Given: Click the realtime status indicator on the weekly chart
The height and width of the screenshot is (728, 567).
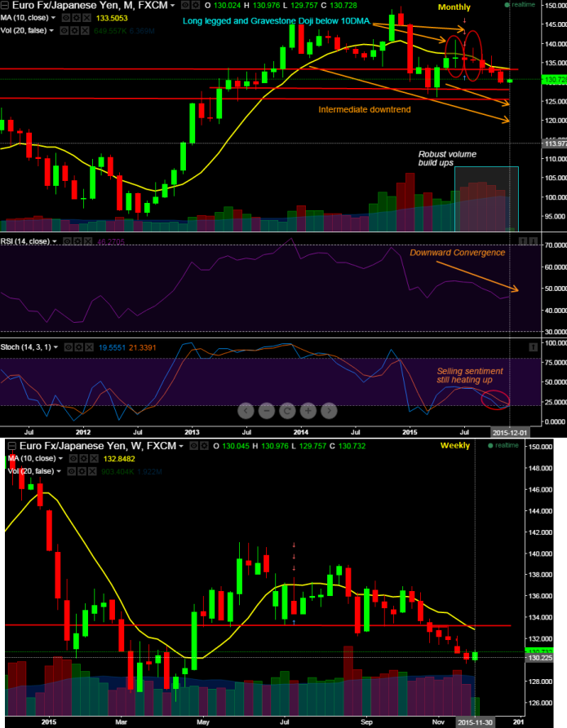Looking at the screenshot, I should (x=503, y=446).
